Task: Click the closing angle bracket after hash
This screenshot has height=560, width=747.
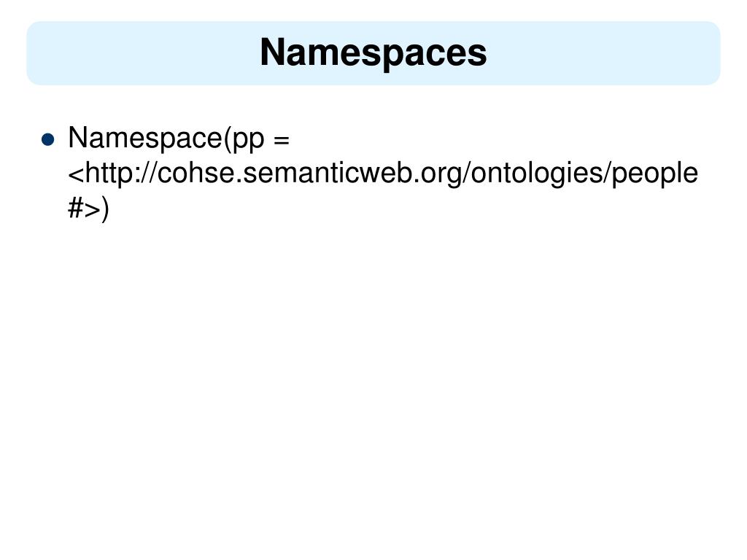Action: (93, 209)
